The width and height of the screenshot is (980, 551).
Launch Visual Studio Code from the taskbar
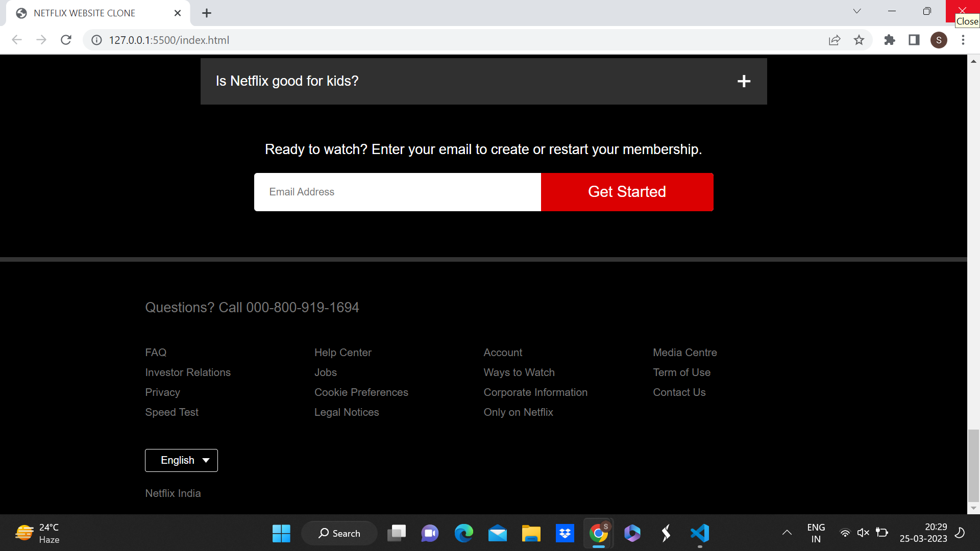click(x=700, y=533)
